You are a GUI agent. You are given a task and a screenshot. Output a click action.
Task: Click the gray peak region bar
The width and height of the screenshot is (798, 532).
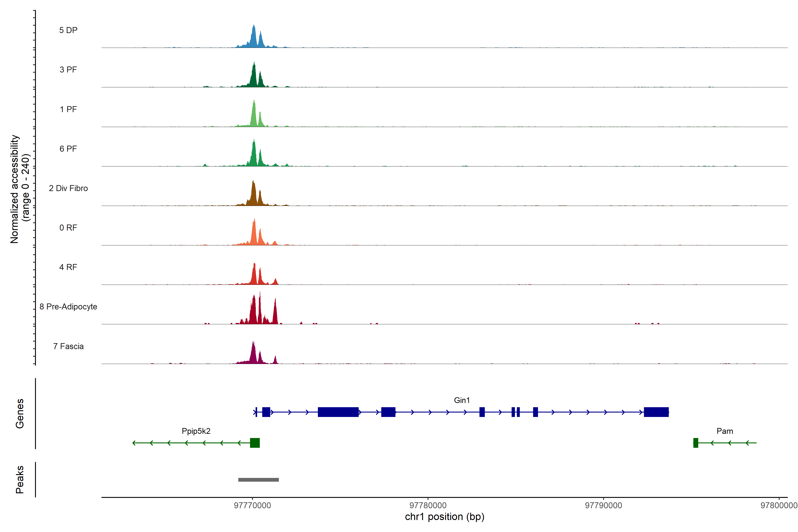pyautogui.click(x=258, y=479)
